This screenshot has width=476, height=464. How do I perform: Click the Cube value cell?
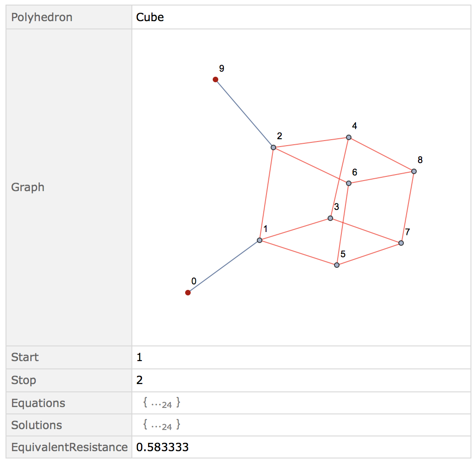pyautogui.click(x=301, y=17)
